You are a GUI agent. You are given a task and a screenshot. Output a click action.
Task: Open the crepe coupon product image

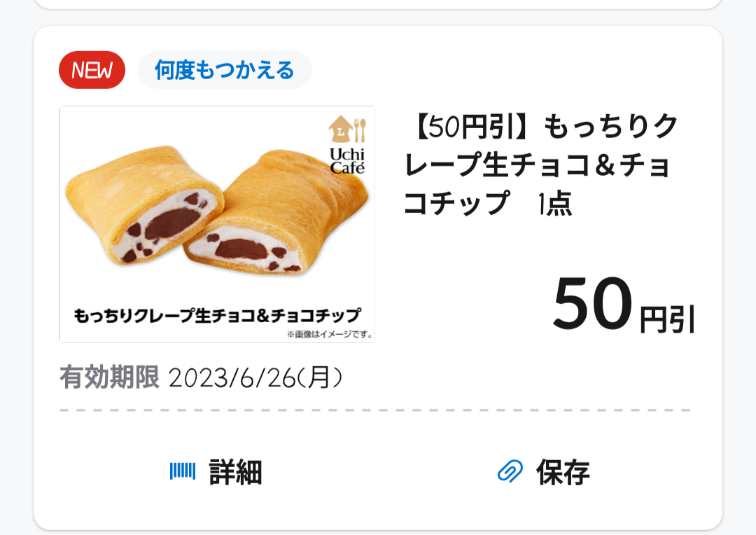[x=217, y=224]
